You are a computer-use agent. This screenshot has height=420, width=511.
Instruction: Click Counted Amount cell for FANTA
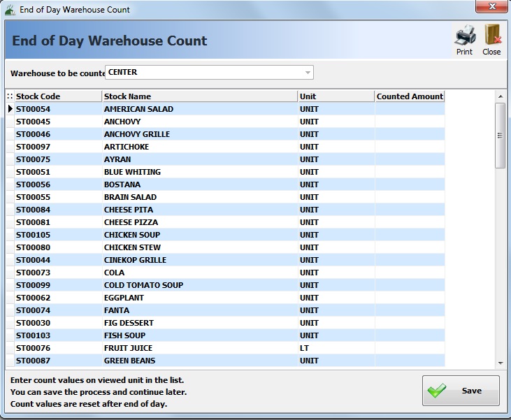(x=410, y=310)
